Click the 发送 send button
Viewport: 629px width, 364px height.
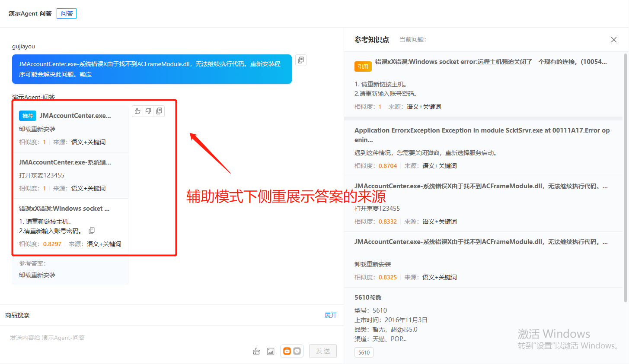point(323,351)
